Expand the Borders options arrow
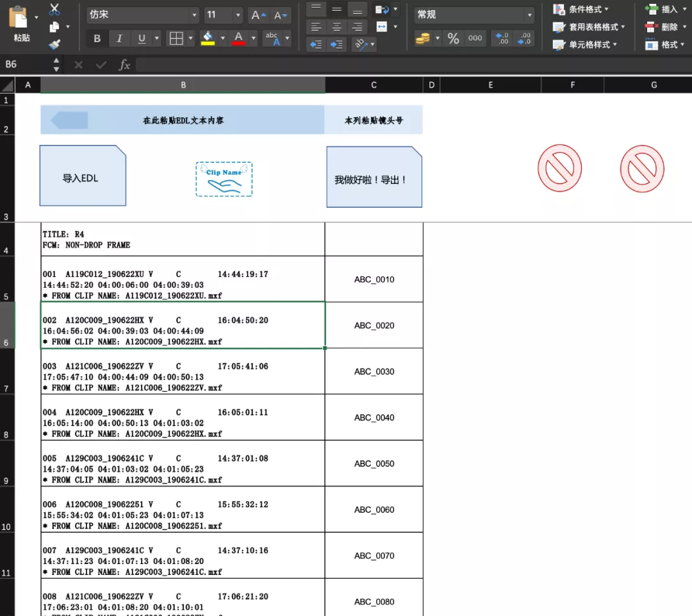This screenshot has height=616, width=692. coord(191,38)
